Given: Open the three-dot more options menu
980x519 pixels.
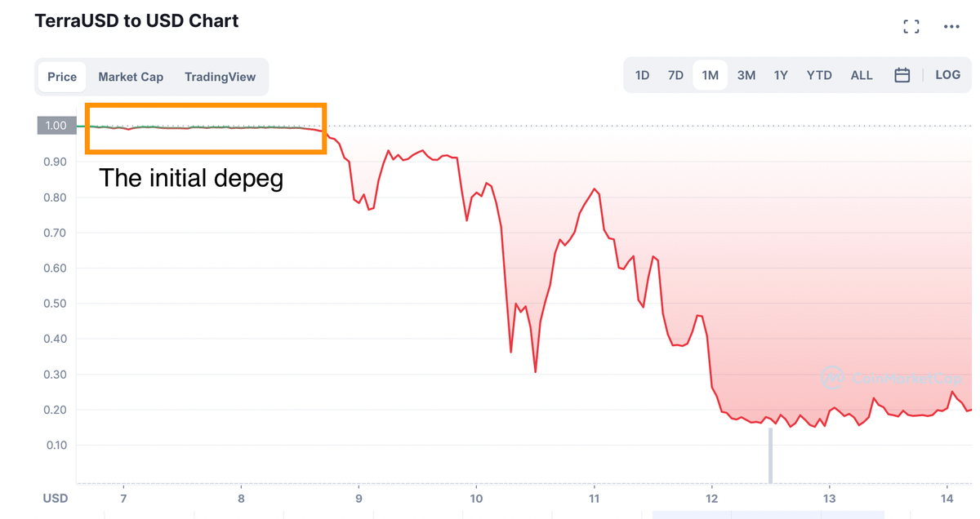Looking at the screenshot, I should [951, 26].
